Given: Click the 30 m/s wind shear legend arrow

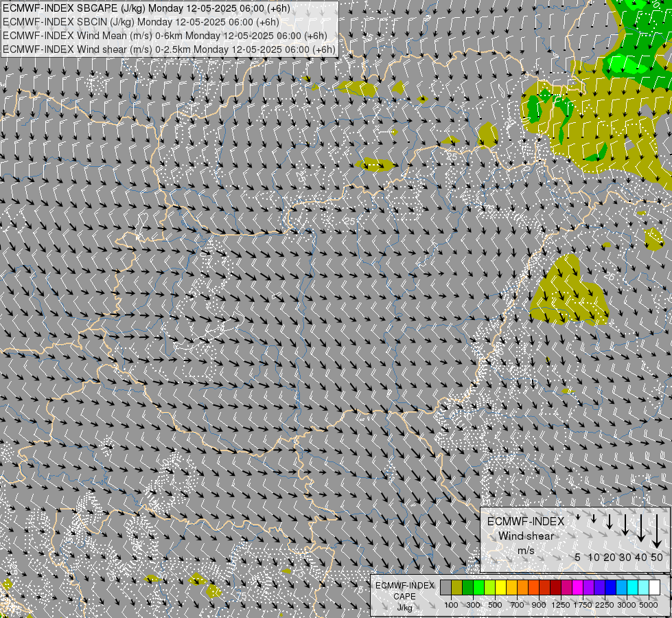Looking at the screenshot, I should [x=625, y=525].
